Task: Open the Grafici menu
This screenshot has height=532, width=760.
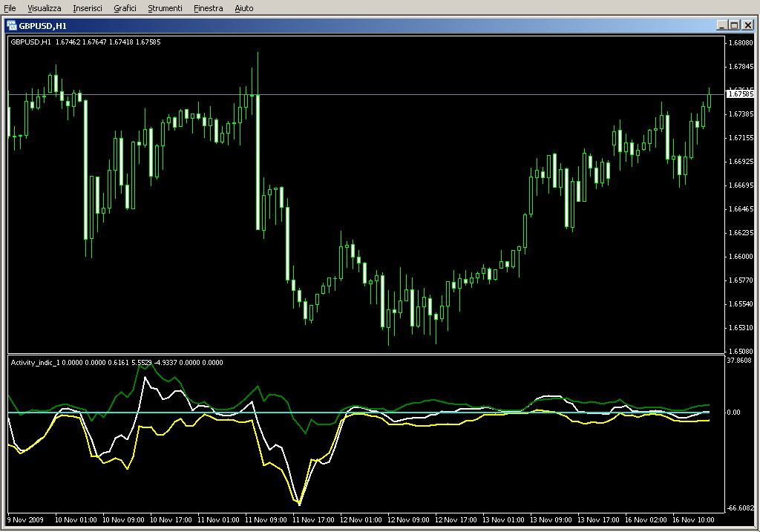Action: coord(125,8)
